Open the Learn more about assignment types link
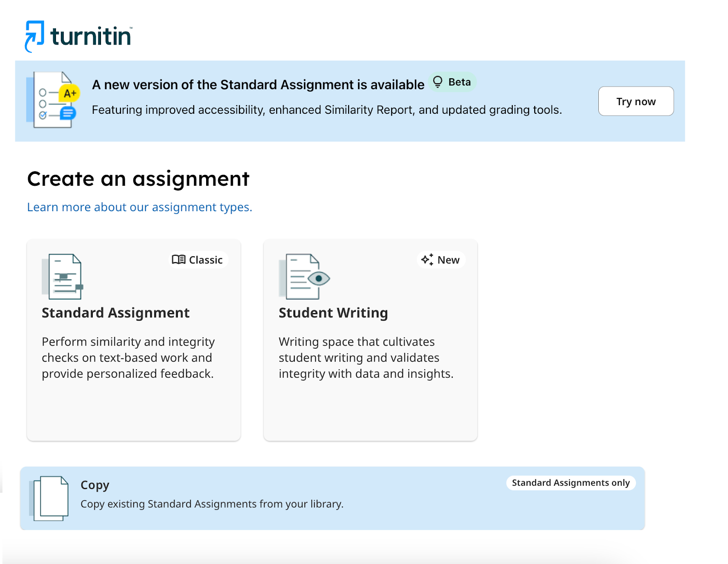728x564 pixels. click(x=139, y=207)
